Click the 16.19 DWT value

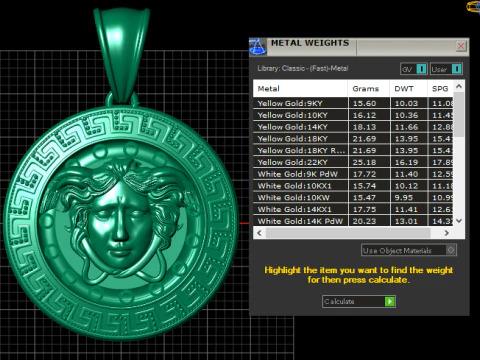406,162
